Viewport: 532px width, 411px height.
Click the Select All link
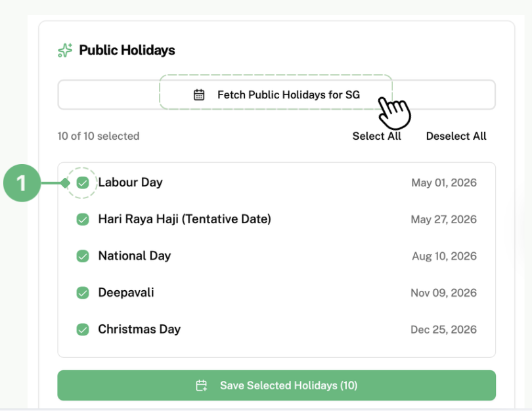376,136
